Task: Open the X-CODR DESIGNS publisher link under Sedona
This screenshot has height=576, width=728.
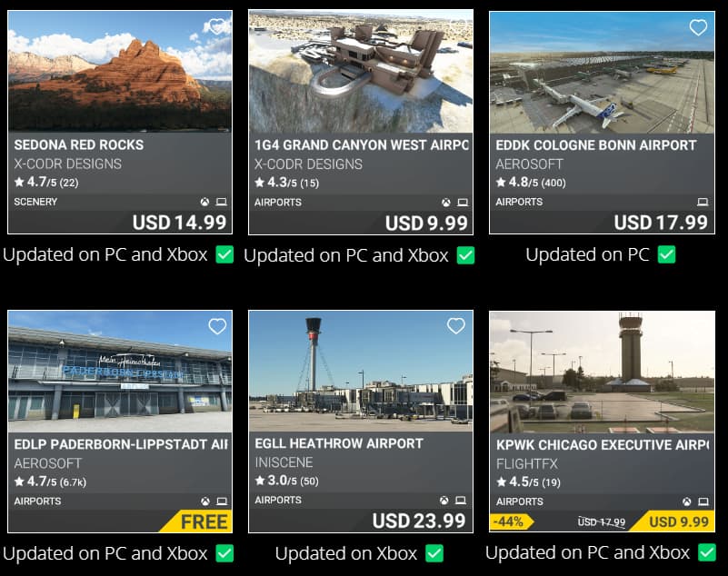Action: pos(68,164)
